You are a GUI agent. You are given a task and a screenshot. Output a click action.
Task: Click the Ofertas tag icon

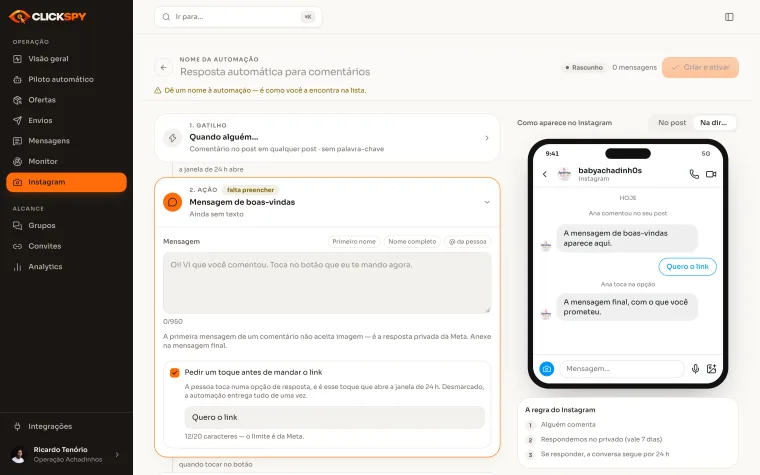point(17,100)
